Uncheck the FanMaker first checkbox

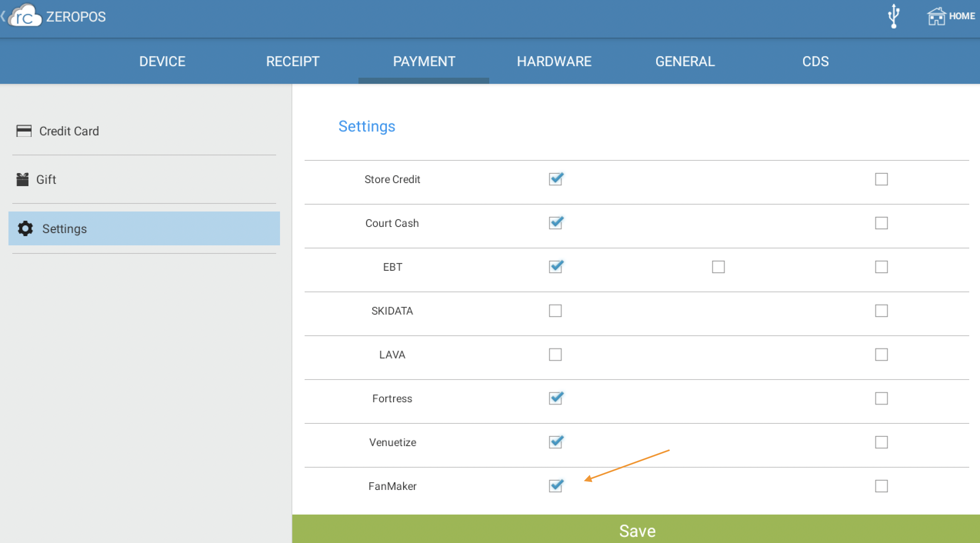pyautogui.click(x=555, y=486)
